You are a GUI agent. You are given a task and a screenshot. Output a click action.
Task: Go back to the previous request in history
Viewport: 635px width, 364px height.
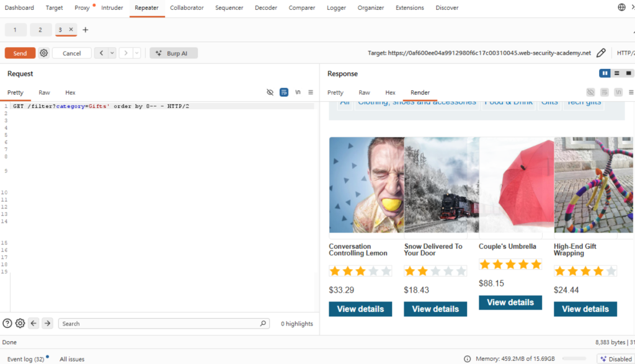click(x=101, y=53)
